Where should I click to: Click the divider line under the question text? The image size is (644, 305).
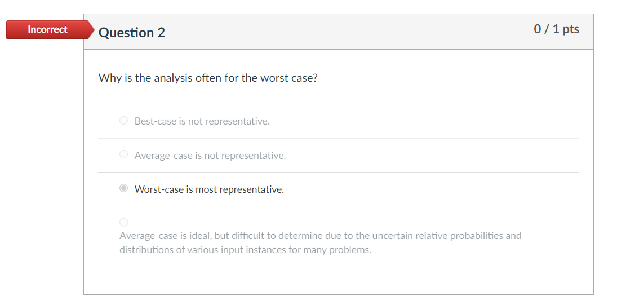[338, 104]
